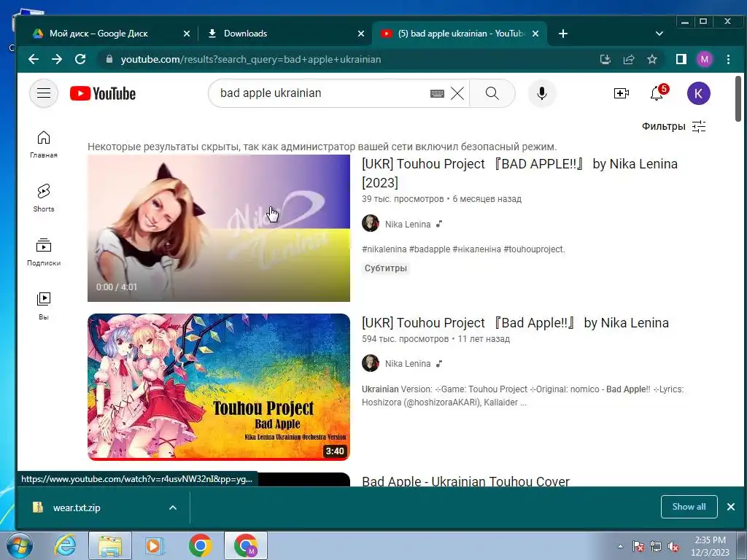Open Nika Lenina channel on the 2023 video
The height and width of the screenshot is (560, 747).
(407, 224)
